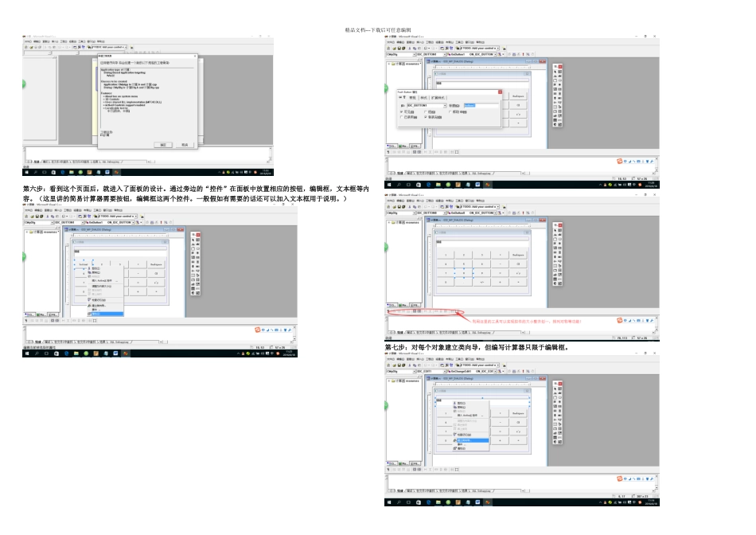Pick Group Box tool in bottom-left screenshot's toolbox

click(x=194, y=248)
